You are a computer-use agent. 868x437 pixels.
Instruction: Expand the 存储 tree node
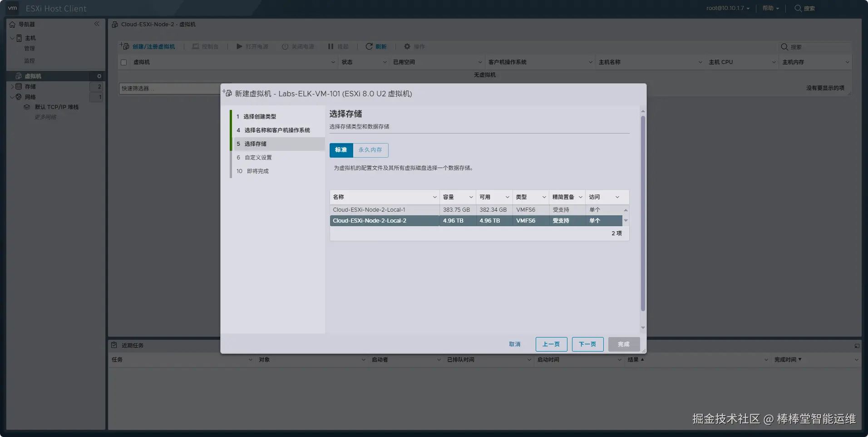coord(12,86)
